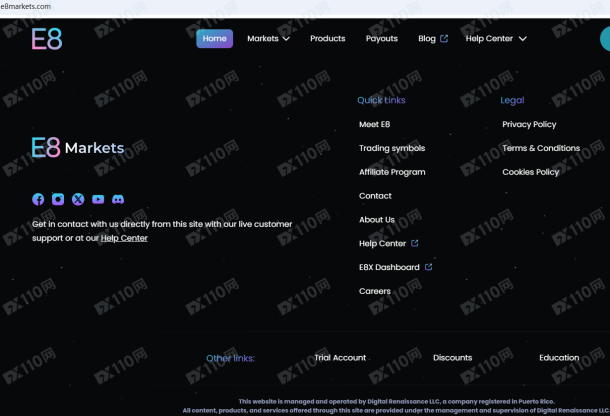Click the 'Quick Links' heading
This screenshot has width=610, height=416.
tap(381, 100)
